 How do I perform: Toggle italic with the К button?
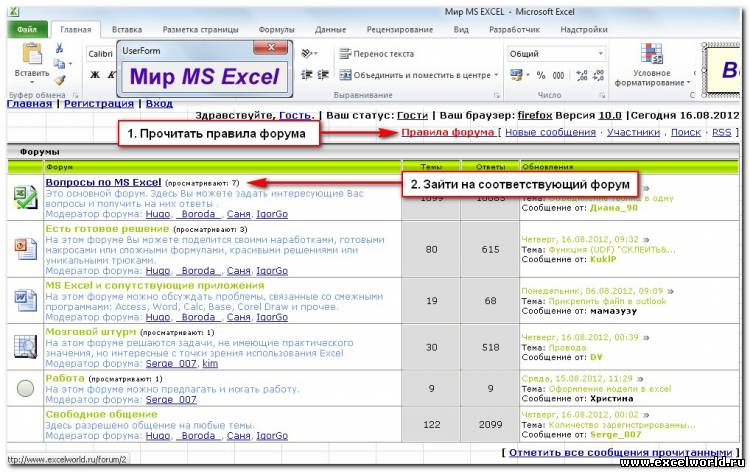(111, 75)
